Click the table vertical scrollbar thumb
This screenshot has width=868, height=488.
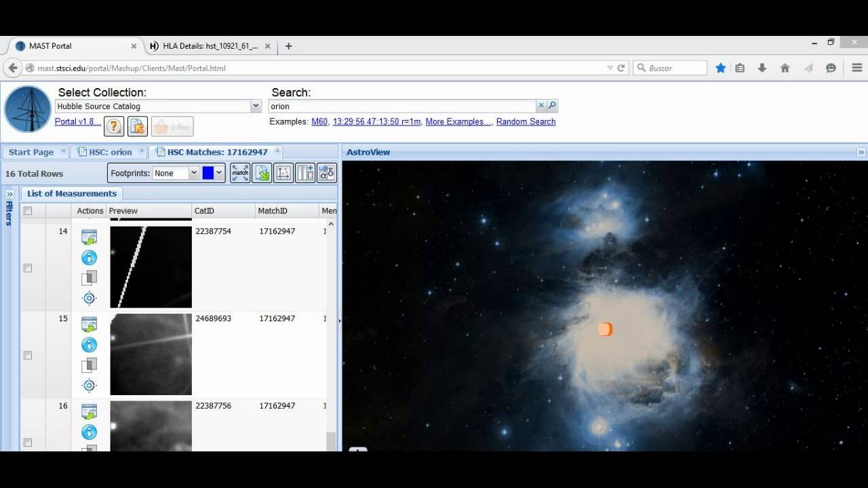pyautogui.click(x=331, y=441)
